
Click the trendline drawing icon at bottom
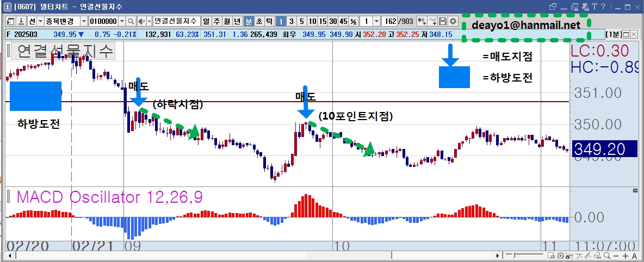tap(588, 256)
